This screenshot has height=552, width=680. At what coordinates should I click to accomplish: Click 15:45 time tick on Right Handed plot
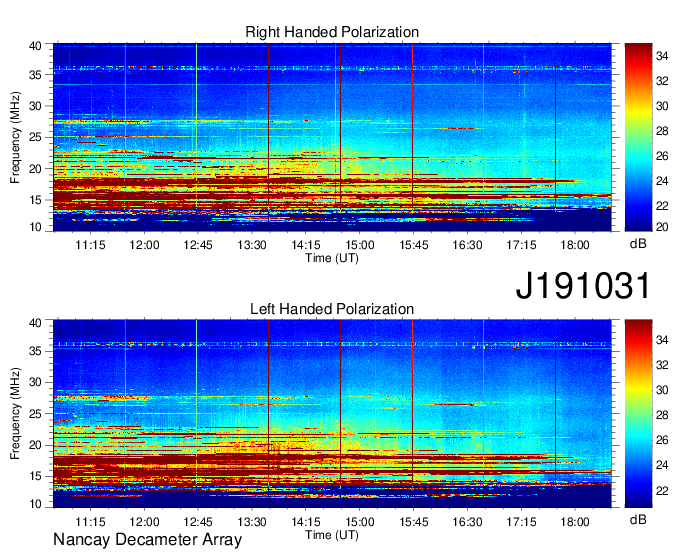[413, 245]
